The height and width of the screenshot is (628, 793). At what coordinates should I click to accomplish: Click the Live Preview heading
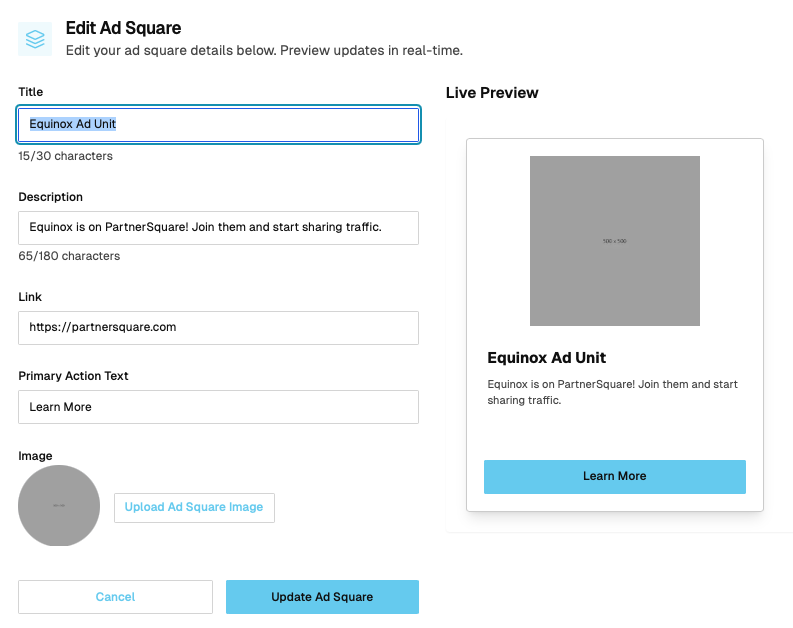pos(492,93)
